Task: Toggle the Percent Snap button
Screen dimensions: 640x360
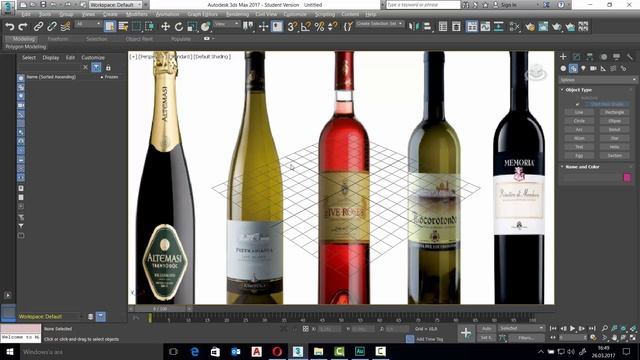Action: tap(319, 27)
